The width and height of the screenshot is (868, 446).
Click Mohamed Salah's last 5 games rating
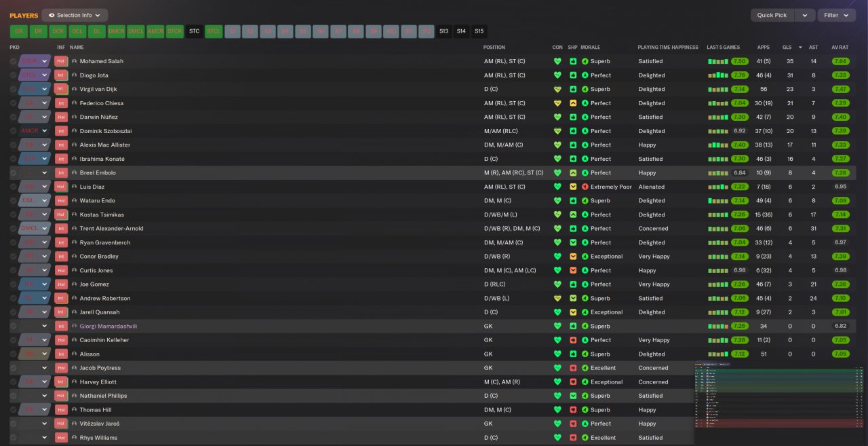739,61
